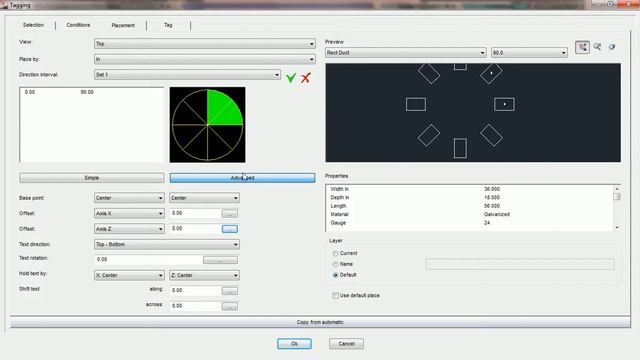Open the 90.0 preview angle dropdown
Screen dimensions: 640x360
[x=529, y=53]
